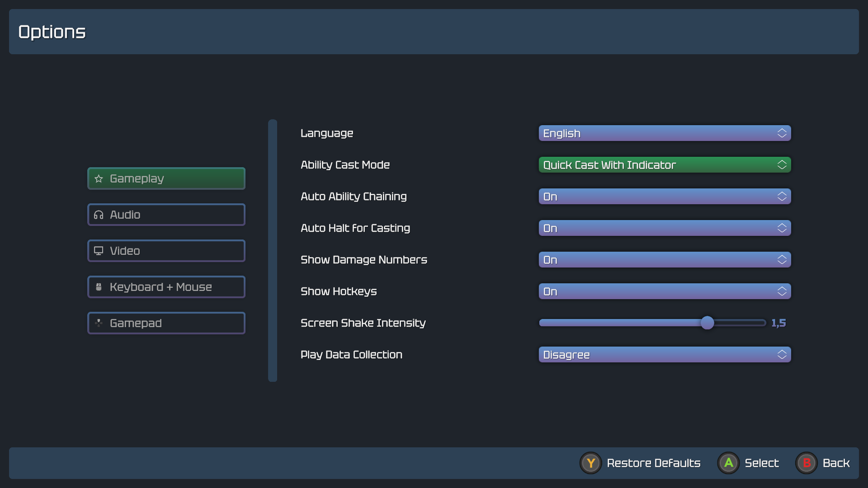The image size is (868, 488).
Task: Change Play Data Collection from Disagree
Action: click(665, 355)
